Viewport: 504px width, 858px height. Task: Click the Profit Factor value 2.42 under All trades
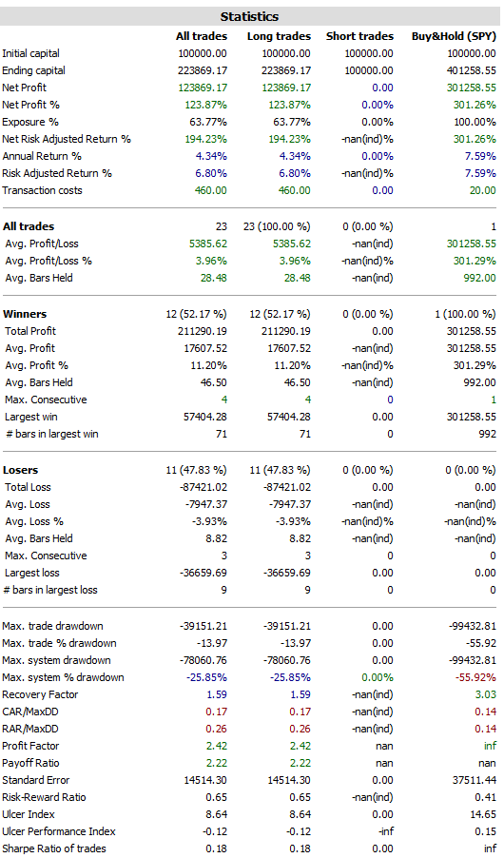pos(217,746)
